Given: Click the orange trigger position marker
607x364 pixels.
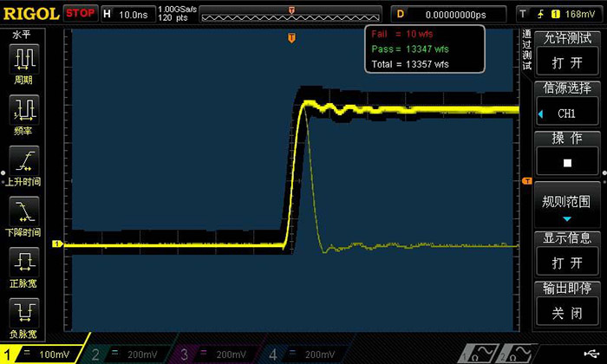Looking at the screenshot, I should pos(292,38).
